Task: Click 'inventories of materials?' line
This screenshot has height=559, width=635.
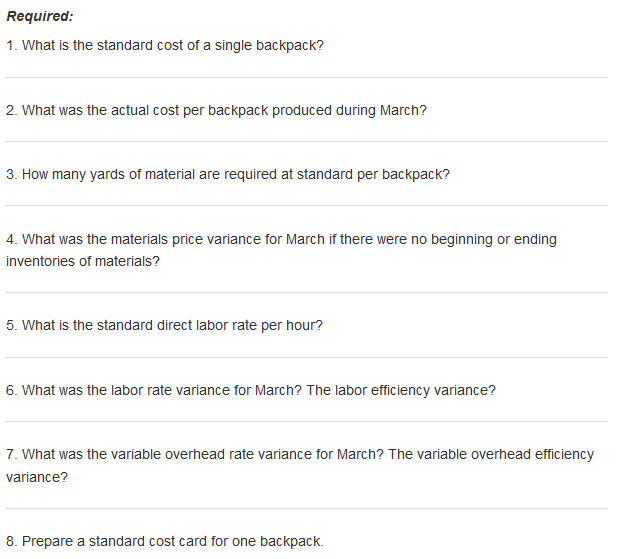Action: tap(83, 261)
